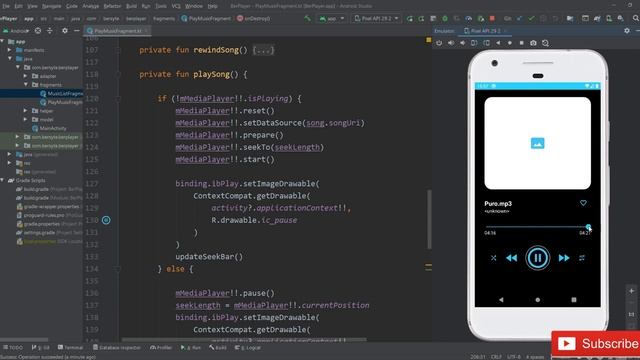The width and height of the screenshot is (640, 360).
Task: Click album art placeholder image
Action: 537,143
